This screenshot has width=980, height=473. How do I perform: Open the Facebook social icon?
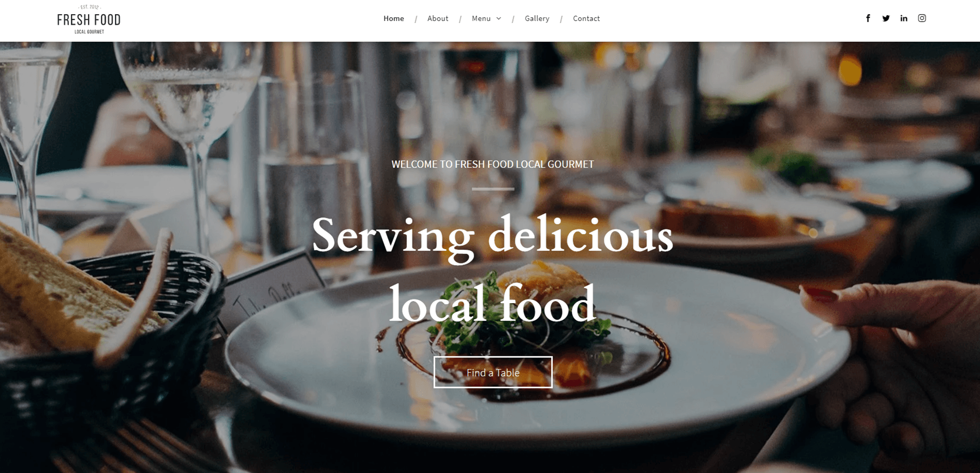(868, 18)
